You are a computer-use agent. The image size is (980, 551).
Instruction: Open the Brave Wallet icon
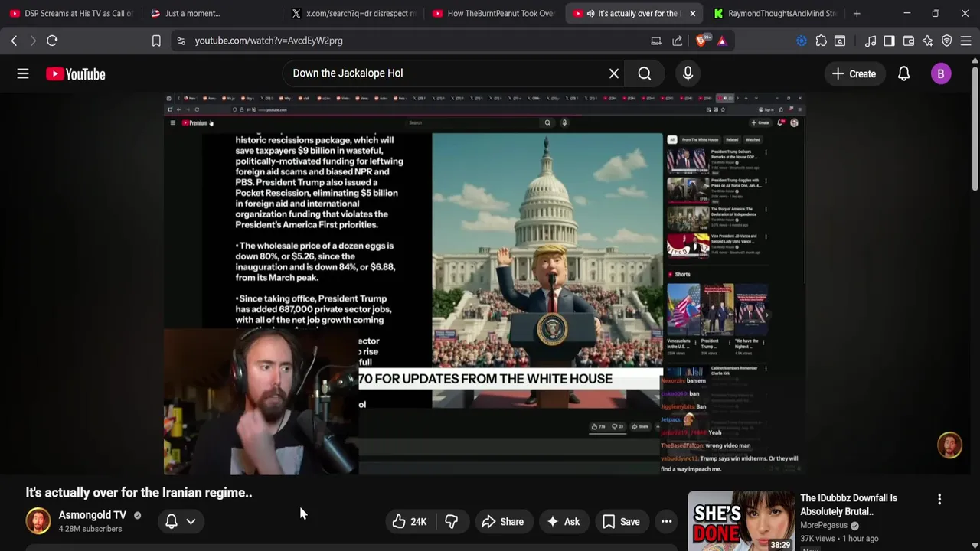tap(909, 41)
